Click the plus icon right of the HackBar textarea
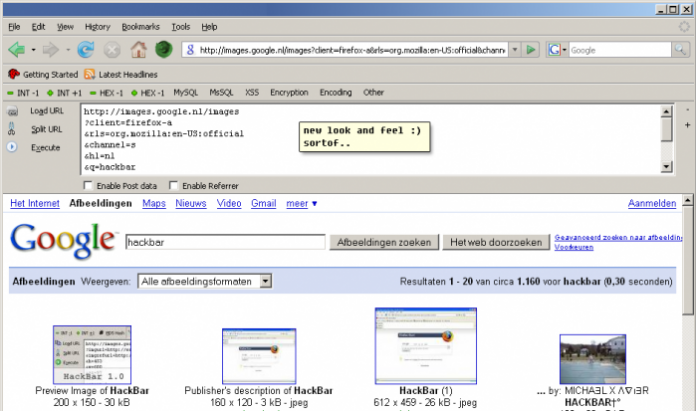 687,125
